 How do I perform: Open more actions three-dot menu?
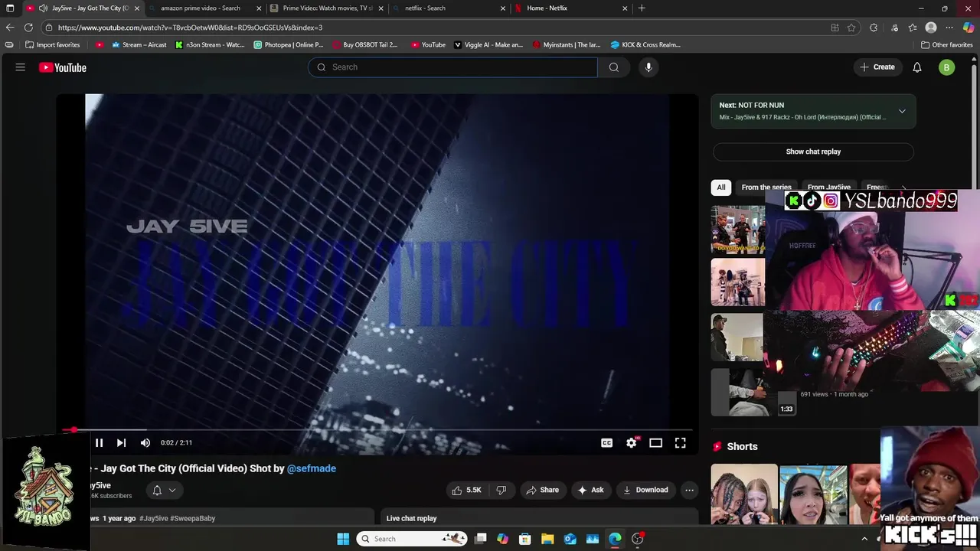pos(689,490)
